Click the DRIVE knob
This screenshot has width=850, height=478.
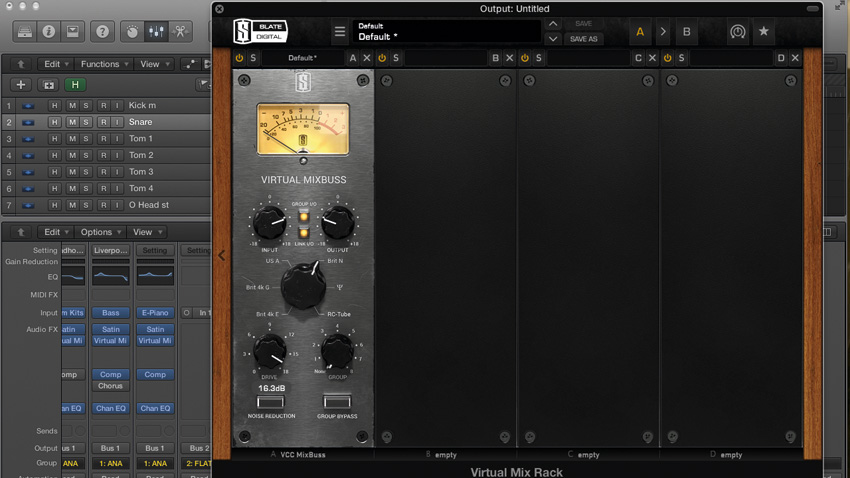pyautogui.click(x=269, y=351)
